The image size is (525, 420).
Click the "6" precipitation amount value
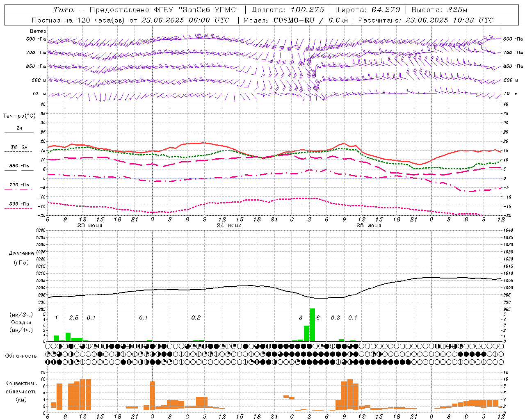[x=318, y=318]
